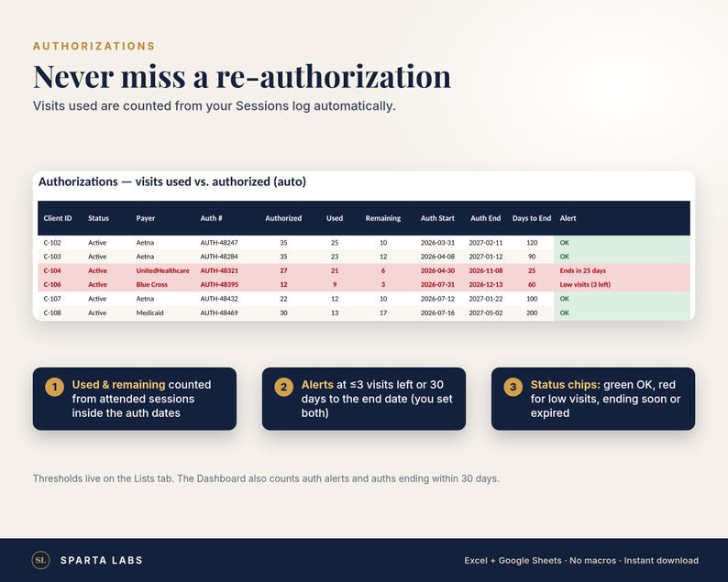
Task: Click client ID C-106
Action: tap(52, 284)
